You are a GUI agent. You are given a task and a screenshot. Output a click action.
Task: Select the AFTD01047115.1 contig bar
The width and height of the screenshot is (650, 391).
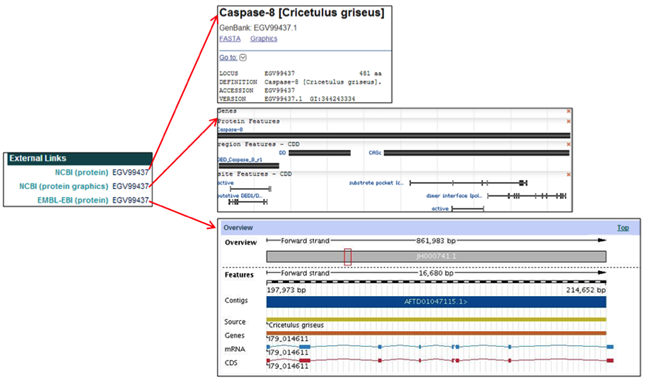click(x=436, y=302)
